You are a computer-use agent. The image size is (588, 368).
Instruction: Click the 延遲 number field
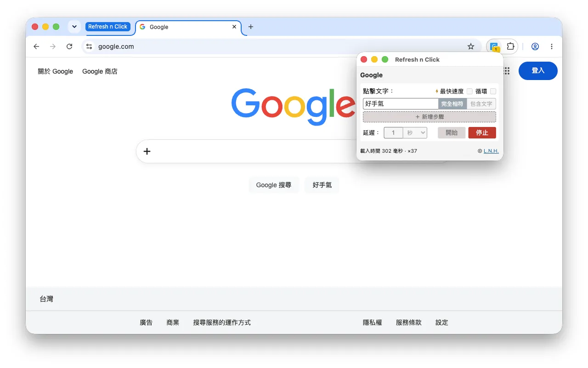(x=393, y=133)
